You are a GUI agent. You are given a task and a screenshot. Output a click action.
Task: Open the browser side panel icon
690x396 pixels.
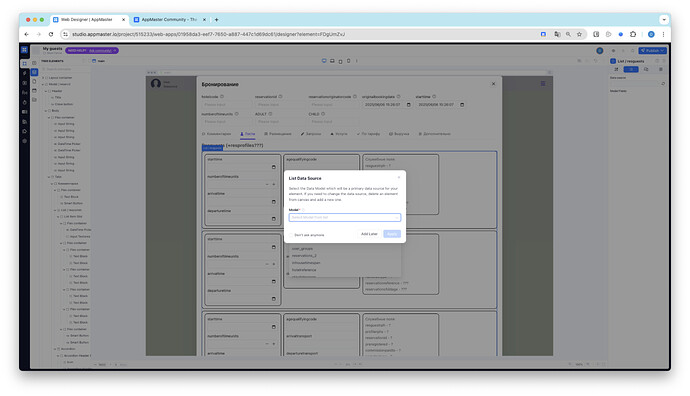(x=596, y=34)
